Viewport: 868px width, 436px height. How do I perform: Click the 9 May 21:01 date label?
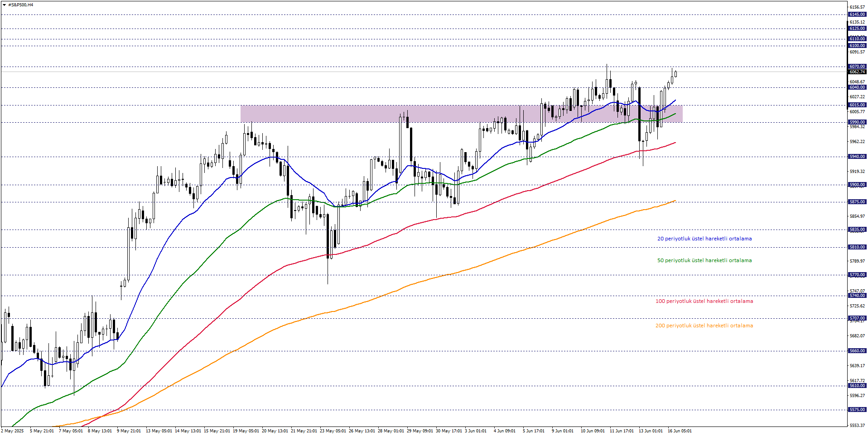click(129, 431)
